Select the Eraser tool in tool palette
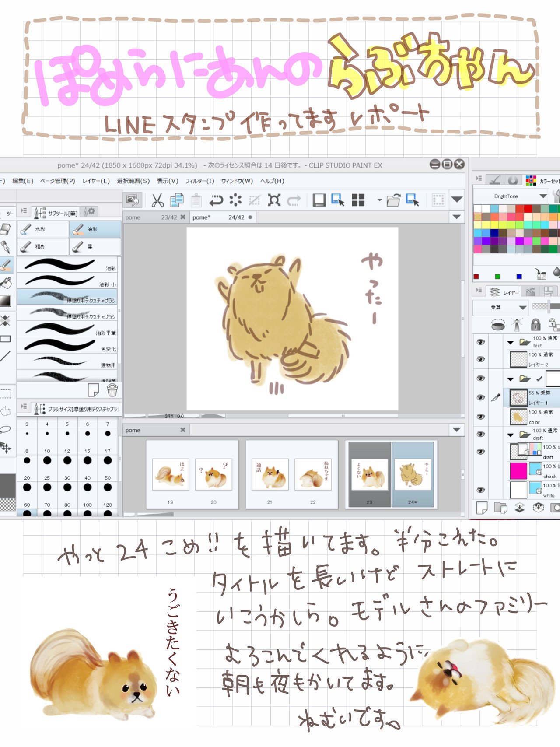The image size is (560, 747). (6, 229)
